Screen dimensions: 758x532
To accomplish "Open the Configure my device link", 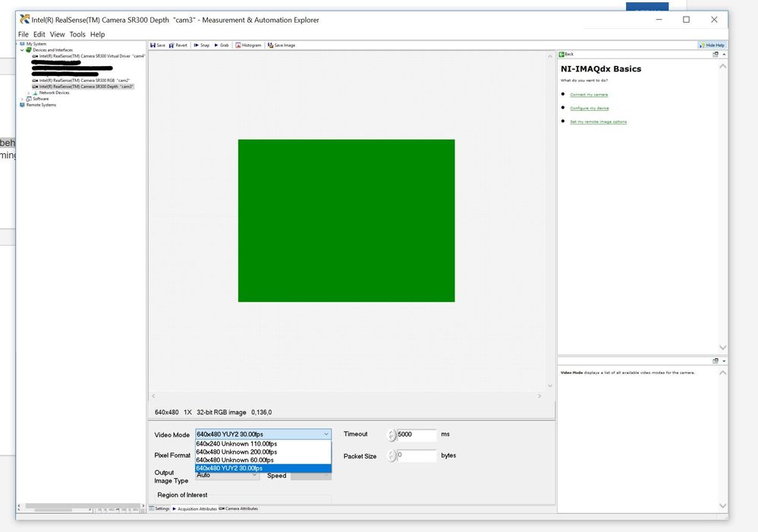I will [x=590, y=109].
